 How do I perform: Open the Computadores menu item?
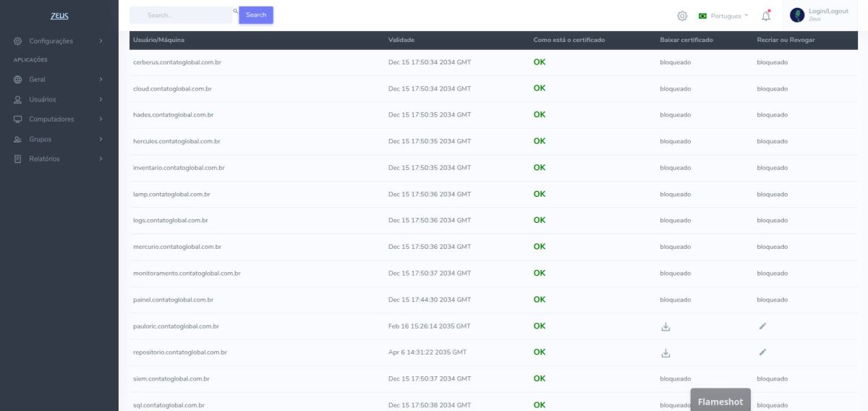tap(58, 119)
